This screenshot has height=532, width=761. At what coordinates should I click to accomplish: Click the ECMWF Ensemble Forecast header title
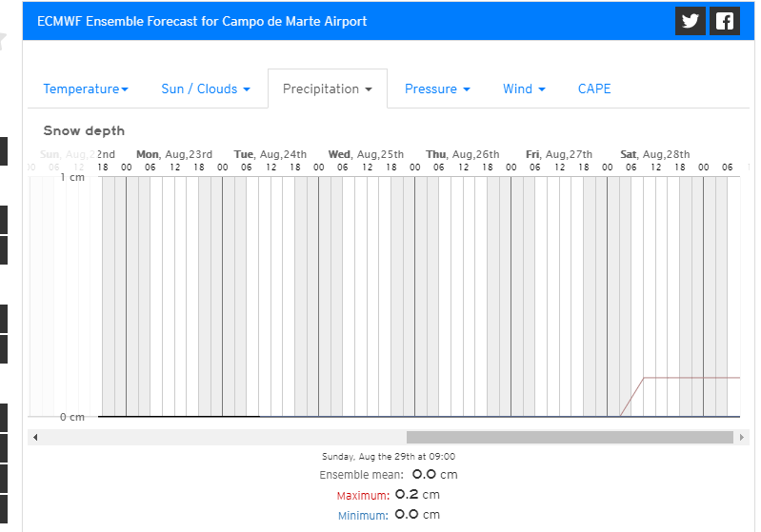202,21
